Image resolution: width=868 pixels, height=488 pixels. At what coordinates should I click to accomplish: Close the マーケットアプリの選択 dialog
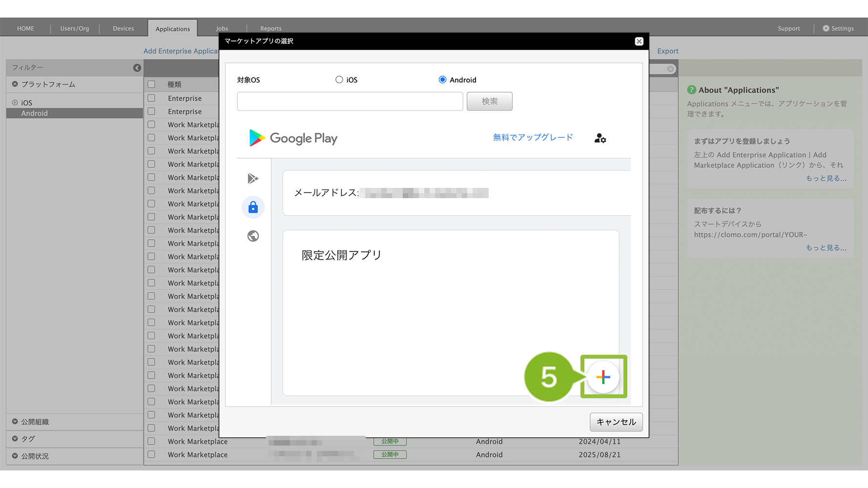pos(639,41)
